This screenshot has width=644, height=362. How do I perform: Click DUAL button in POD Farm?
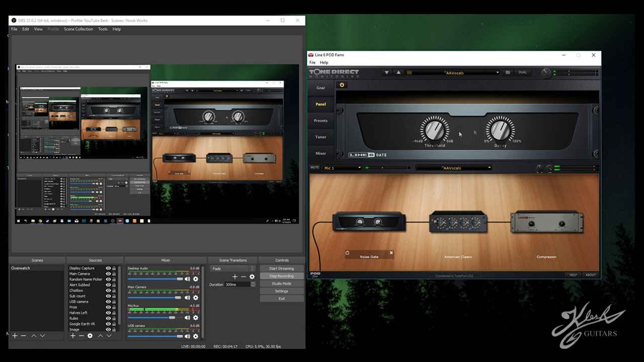[523, 72]
